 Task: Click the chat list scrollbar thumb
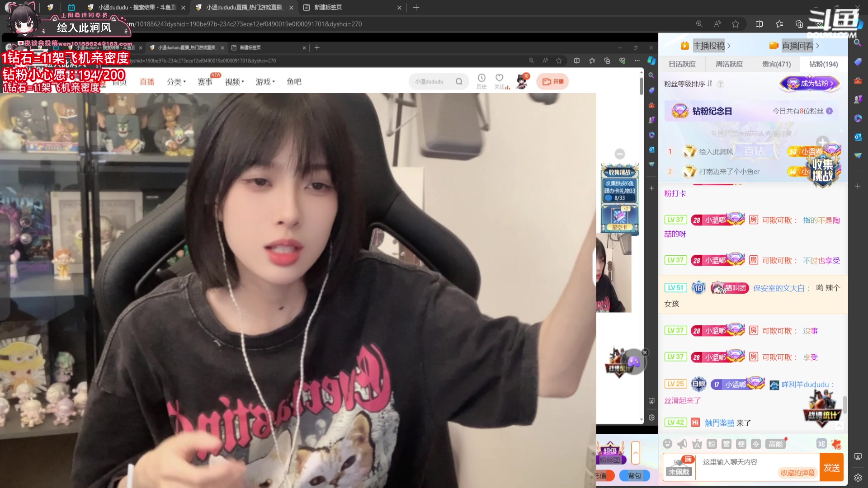click(x=844, y=405)
